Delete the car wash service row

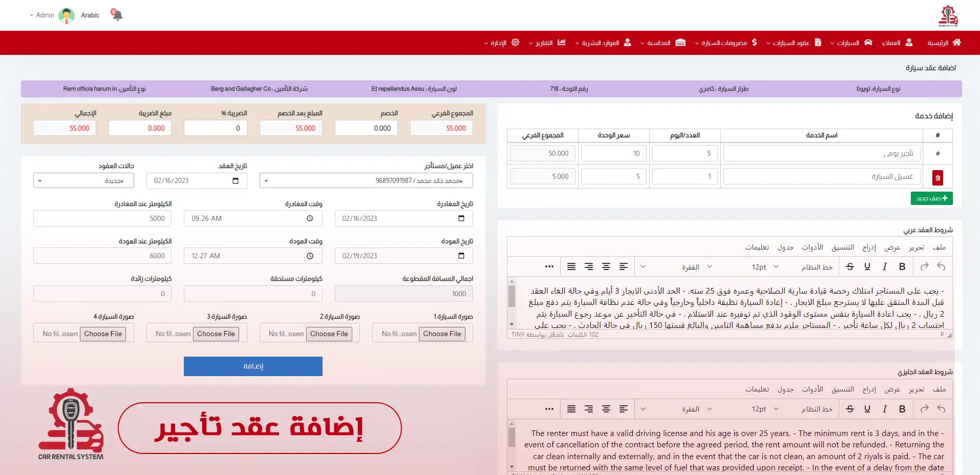[x=938, y=178]
